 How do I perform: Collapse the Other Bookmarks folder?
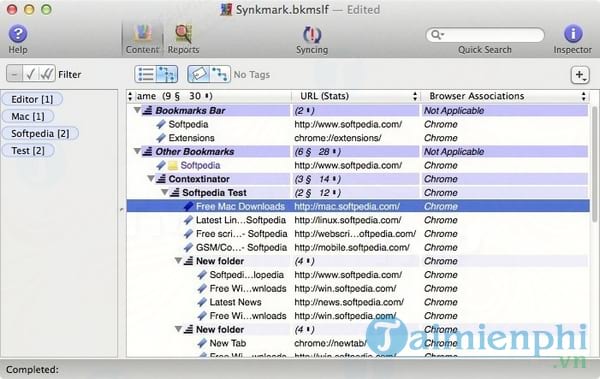(137, 151)
